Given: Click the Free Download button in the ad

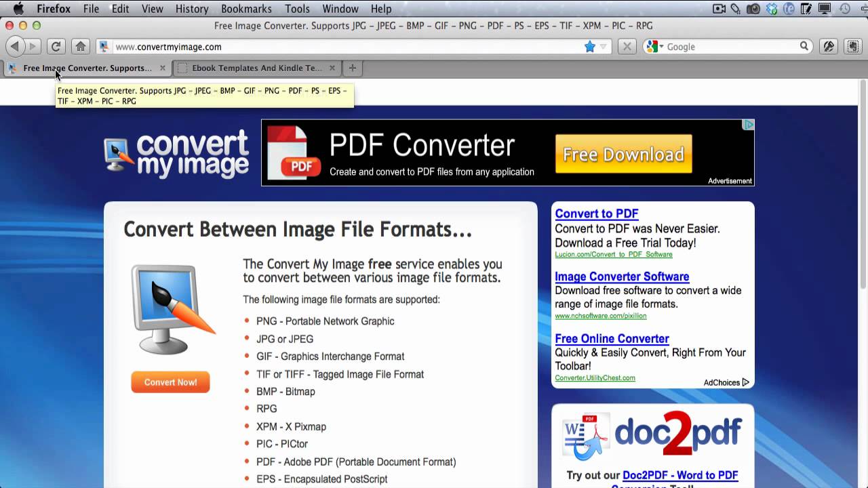Looking at the screenshot, I should point(624,154).
